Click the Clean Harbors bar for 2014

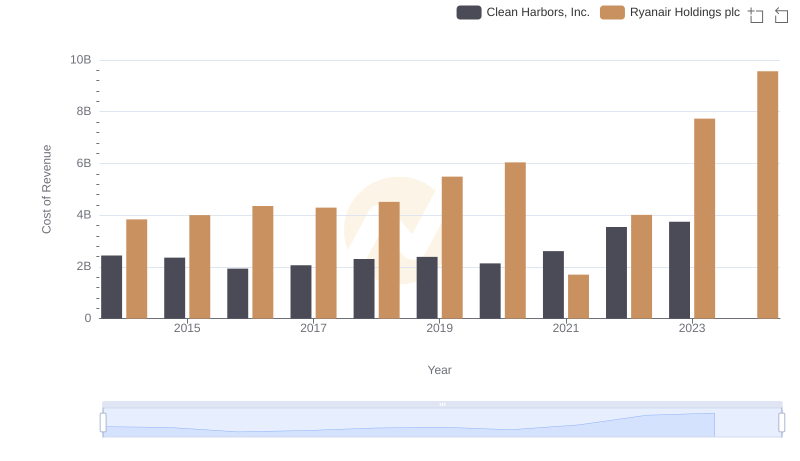pos(112,287)
